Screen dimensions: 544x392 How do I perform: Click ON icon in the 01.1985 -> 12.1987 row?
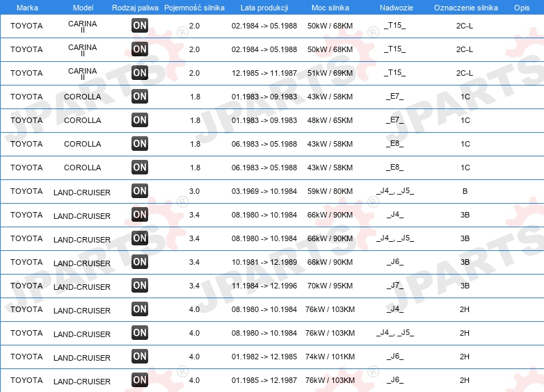[x=140, y=380]
